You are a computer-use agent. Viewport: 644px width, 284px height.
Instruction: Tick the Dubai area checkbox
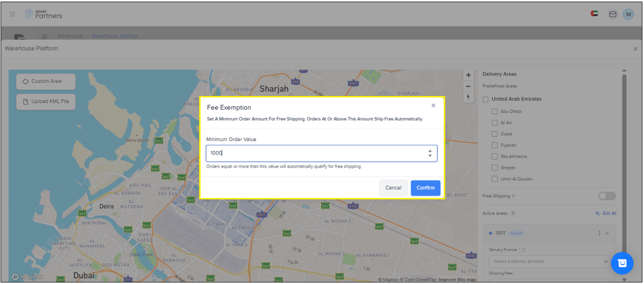pyautogui.click(x=494, y=134)
